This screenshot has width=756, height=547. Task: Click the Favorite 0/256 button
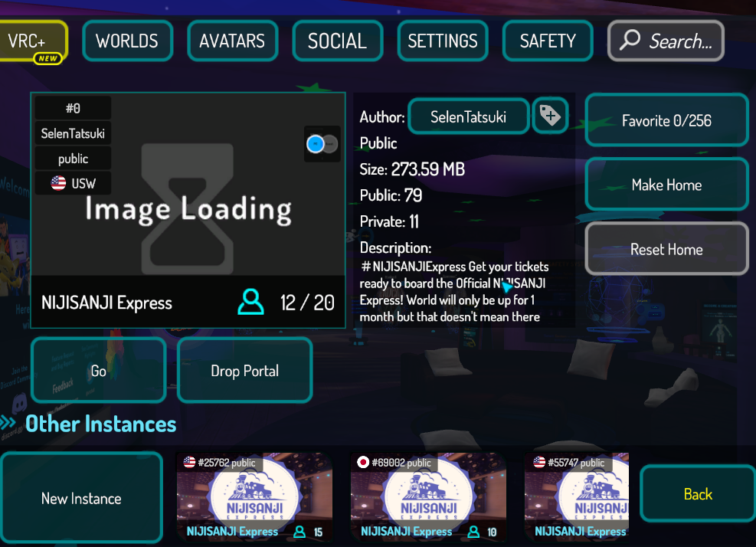coord(667,120)
